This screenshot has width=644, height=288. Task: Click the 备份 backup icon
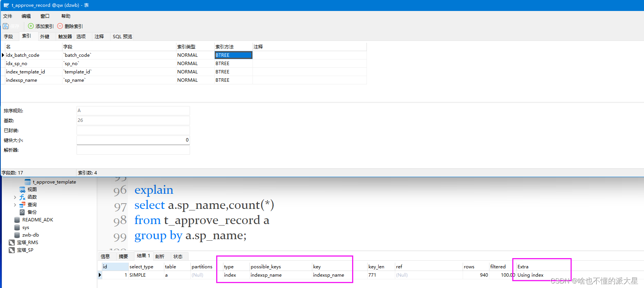[x=23, y=212]
